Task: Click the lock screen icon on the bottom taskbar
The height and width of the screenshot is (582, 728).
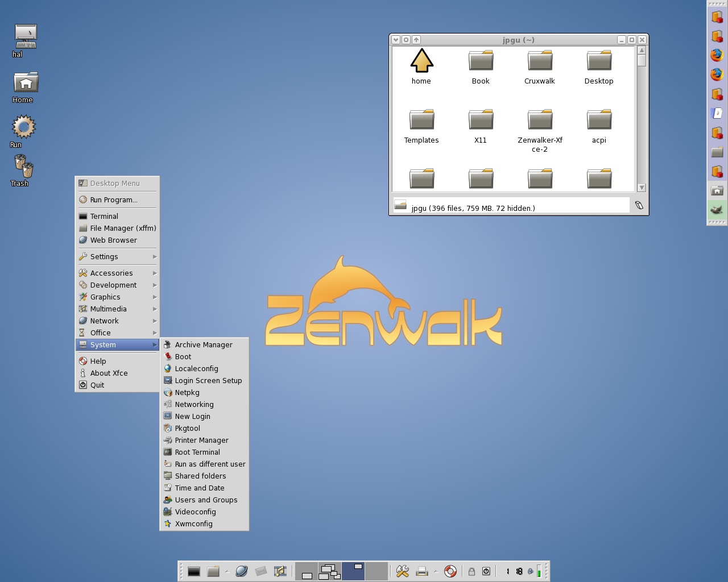Action: pyautogui.click(x=471, y=571)
